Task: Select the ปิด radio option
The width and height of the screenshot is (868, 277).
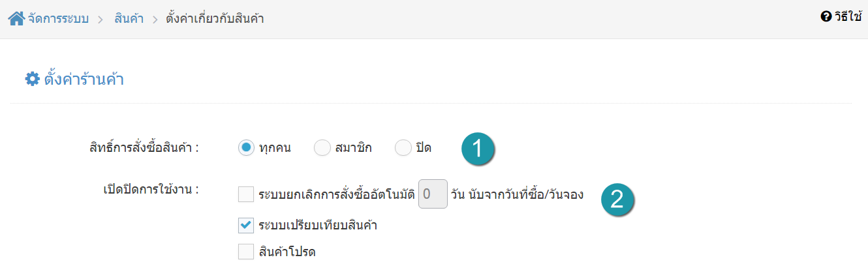Action: click(x=403, y=148)
